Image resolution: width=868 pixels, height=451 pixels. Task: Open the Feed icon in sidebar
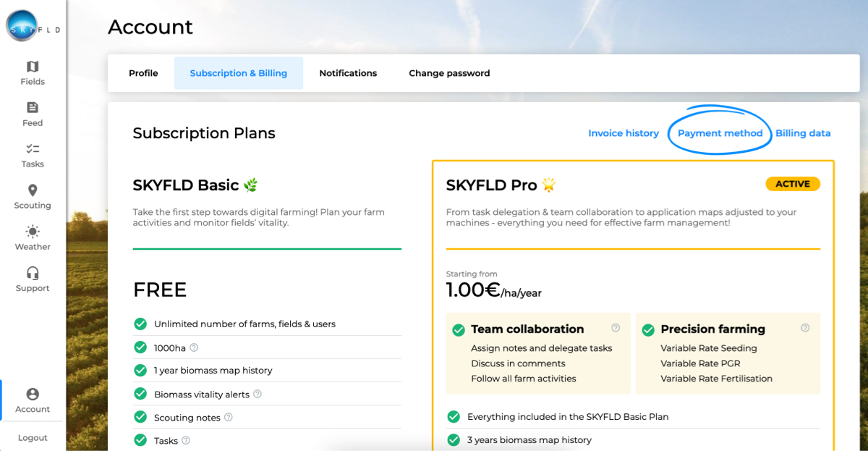tap(33, 108)
